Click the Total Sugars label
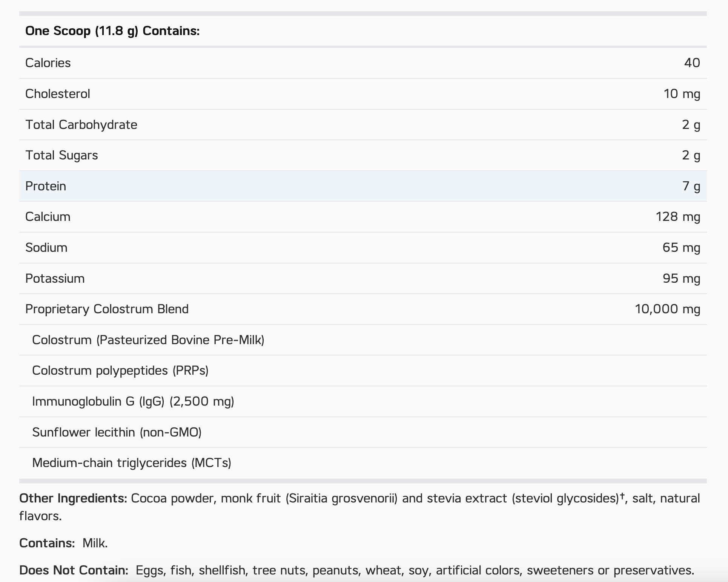The image size is (728, 582). coord(61,155)
